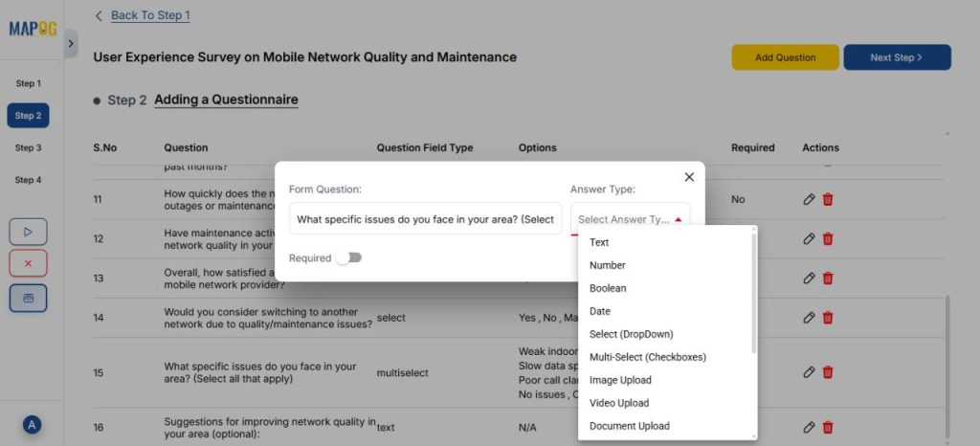
Task: Choose Number answer type
Action: [666, 265]
